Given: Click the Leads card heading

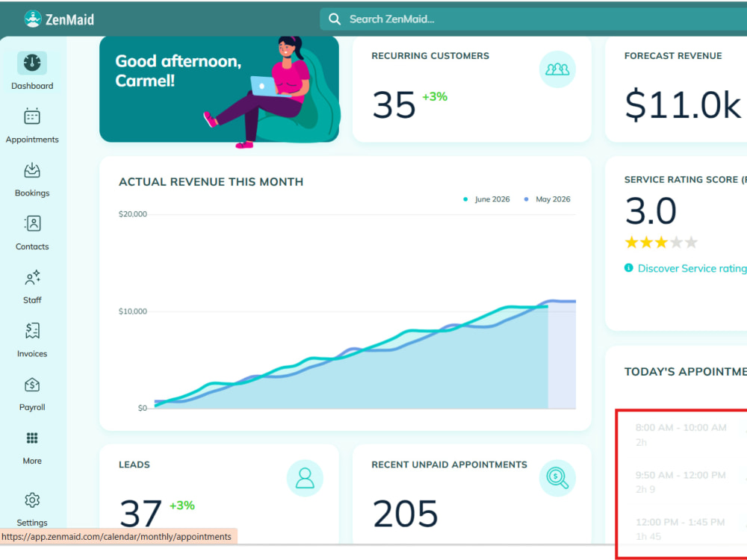Looking at the screenshot, I should (x=134, y=464).
